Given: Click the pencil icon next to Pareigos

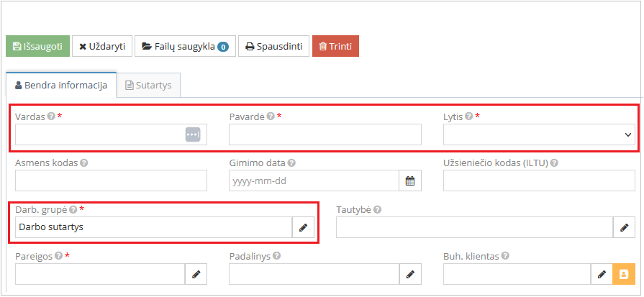Looking at the screenshot, I should point(196,274).
